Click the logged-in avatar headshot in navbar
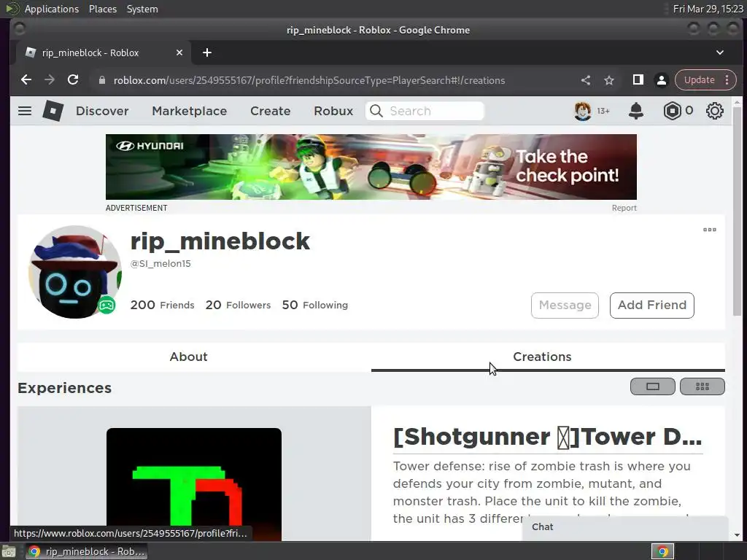This screenshot has height=560, width=747. coord(582,111)
